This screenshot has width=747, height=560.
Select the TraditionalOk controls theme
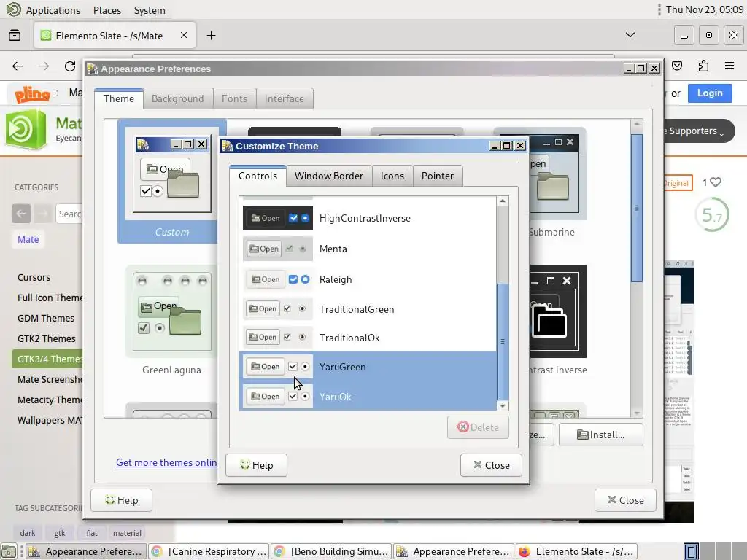(368, 338)
